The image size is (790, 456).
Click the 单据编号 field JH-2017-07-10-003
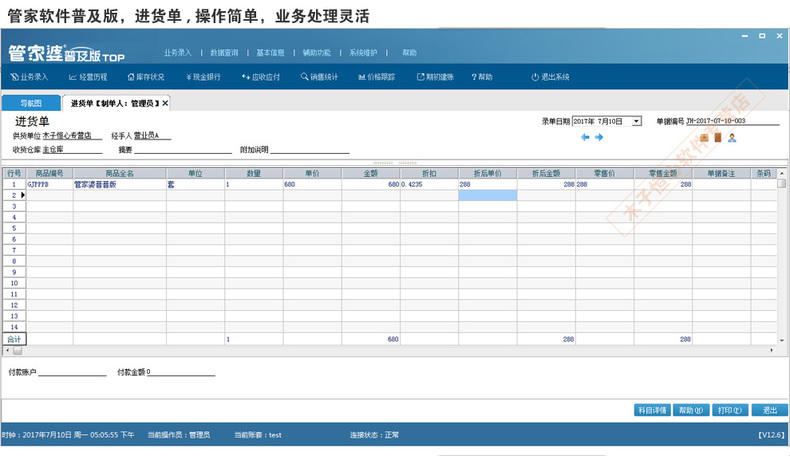733,121
